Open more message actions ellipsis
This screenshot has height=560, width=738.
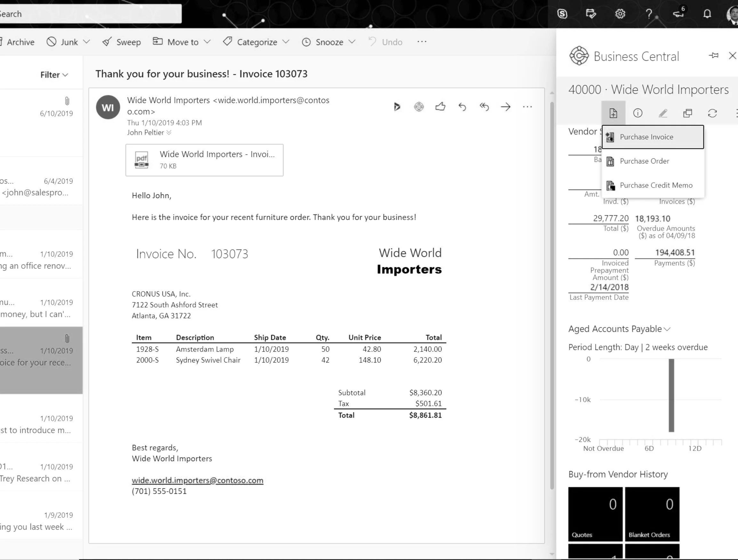pos(527,107)
